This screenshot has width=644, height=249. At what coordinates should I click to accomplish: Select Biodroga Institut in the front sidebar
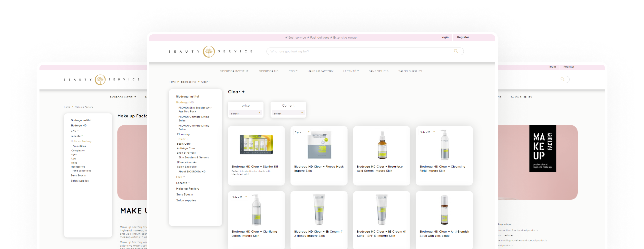(x=187, y=96)
